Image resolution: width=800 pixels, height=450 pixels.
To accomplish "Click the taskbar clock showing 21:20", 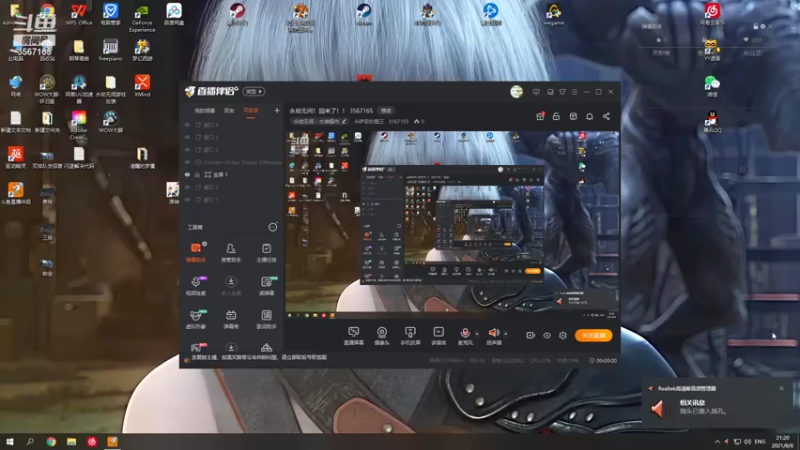I will pos(782,441).
